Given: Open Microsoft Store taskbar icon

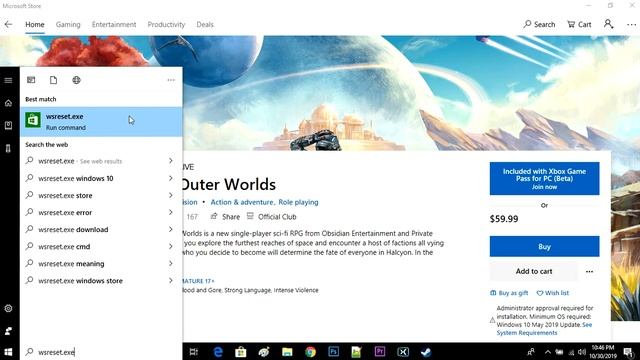Looking at the screenshot, I should (x=241, y=352).
